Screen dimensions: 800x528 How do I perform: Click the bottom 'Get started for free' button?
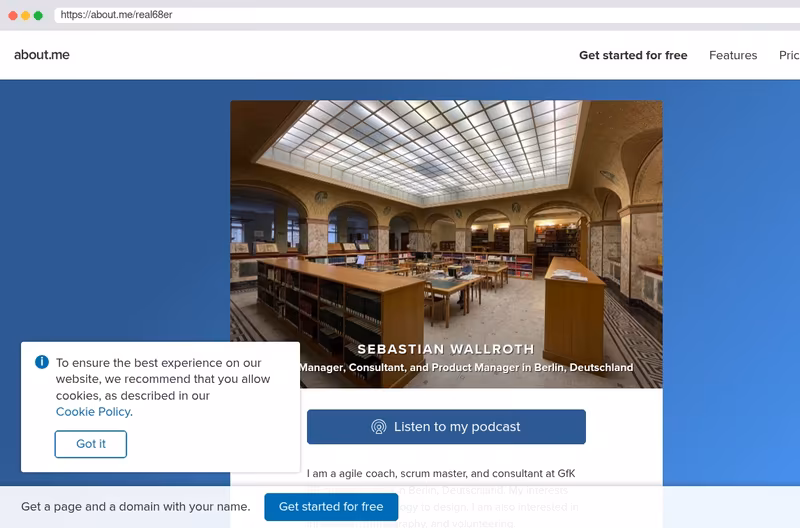331,507
